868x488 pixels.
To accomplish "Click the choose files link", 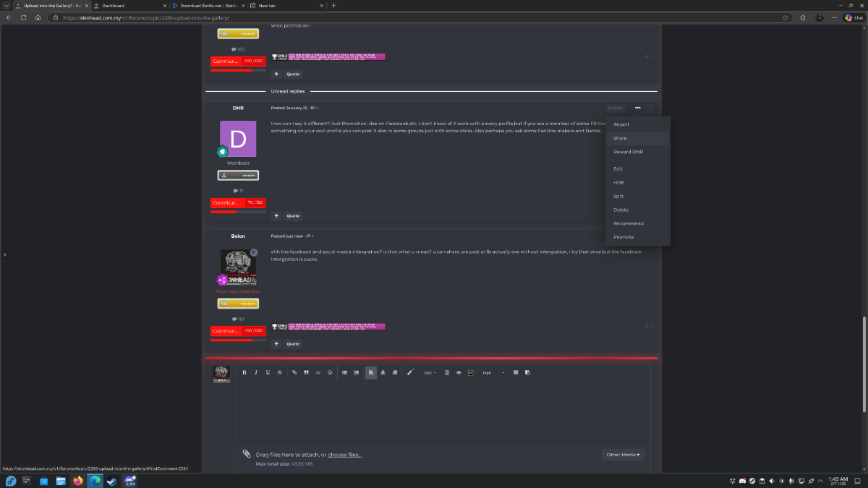I will [x=344, y=455].
